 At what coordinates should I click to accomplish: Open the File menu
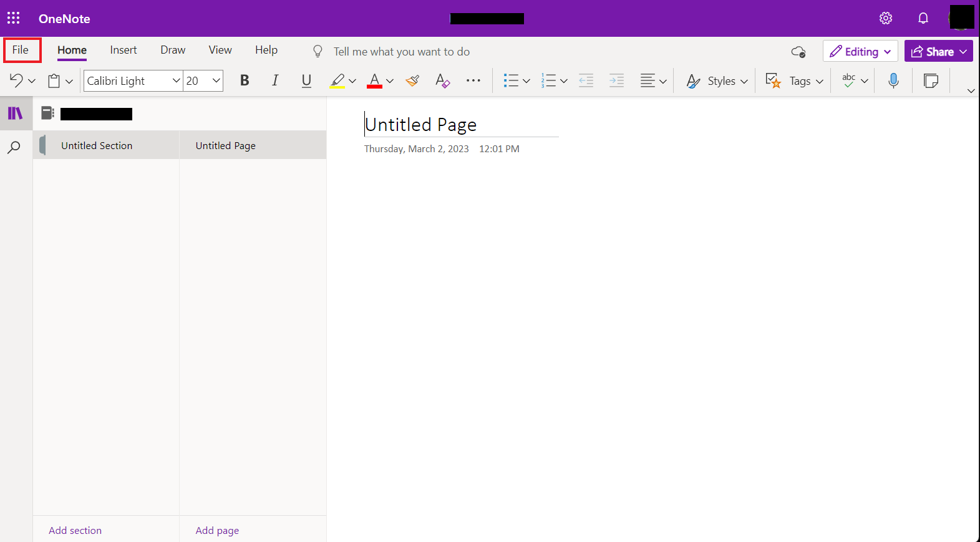pyautogui.click(x=21, y=50)
